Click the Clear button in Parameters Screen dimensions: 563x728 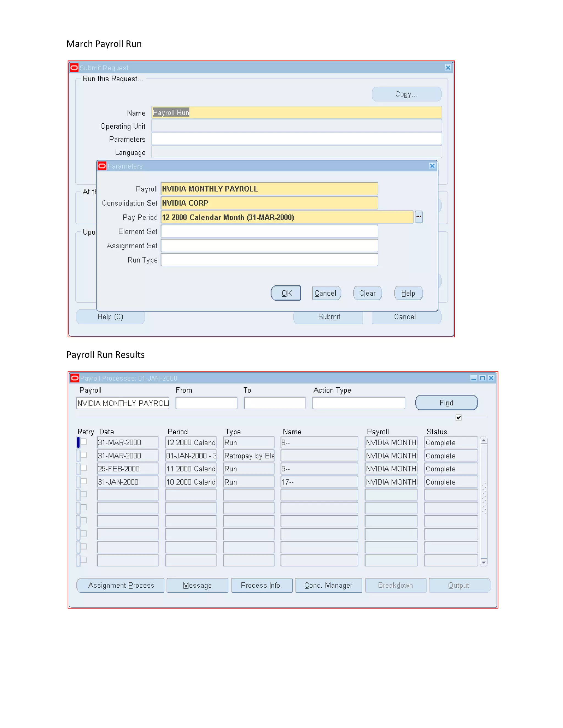point(367,293)
